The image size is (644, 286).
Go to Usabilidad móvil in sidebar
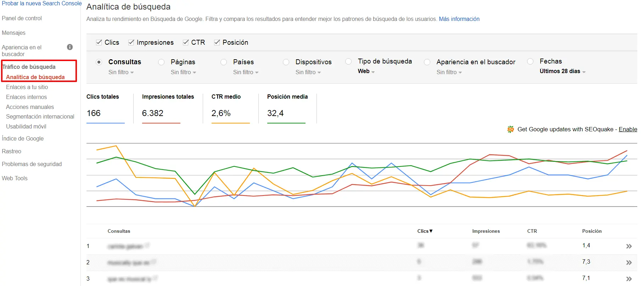point(26,126)
